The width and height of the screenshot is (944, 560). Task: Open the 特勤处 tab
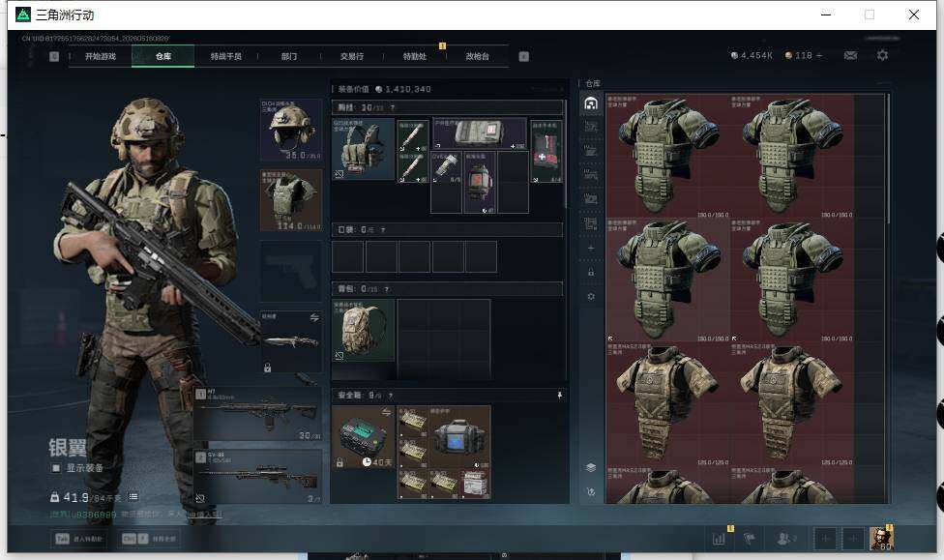click(415, 57)
